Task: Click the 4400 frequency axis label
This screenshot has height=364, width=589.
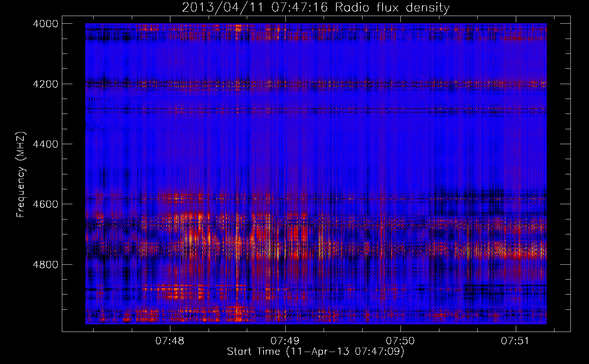Action: point(46,144)
